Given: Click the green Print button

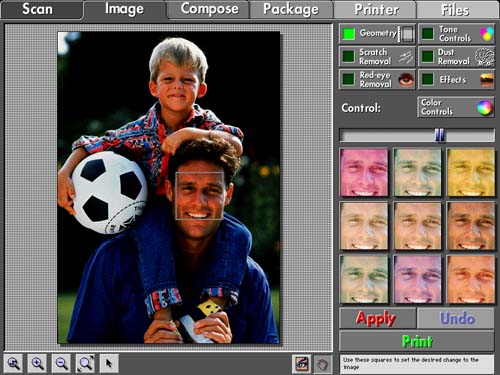Looking at the screenshot, I should point(417,341).
